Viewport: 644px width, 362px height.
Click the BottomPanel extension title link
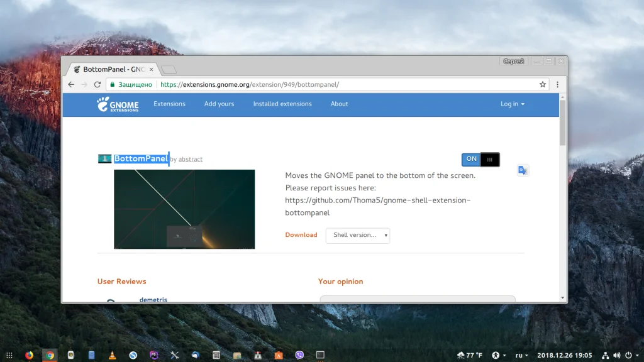(141, 159)
